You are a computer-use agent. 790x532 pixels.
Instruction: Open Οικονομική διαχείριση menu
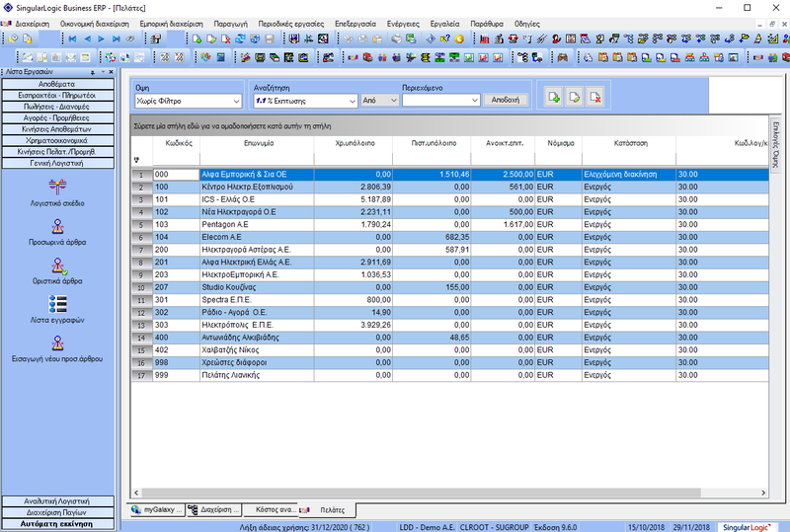(94, 24)
